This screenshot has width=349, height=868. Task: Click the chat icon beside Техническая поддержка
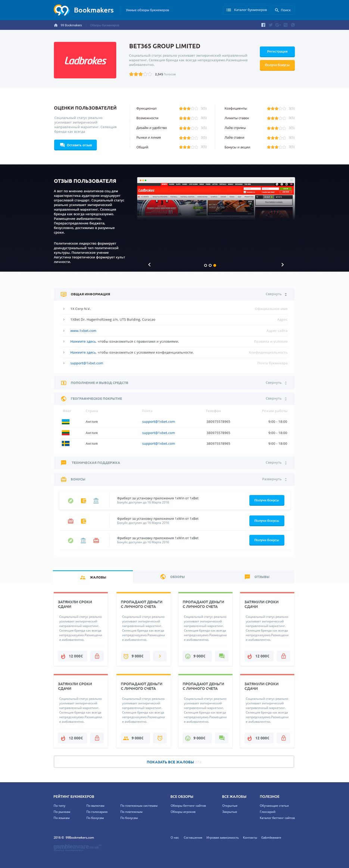point(63,463)
